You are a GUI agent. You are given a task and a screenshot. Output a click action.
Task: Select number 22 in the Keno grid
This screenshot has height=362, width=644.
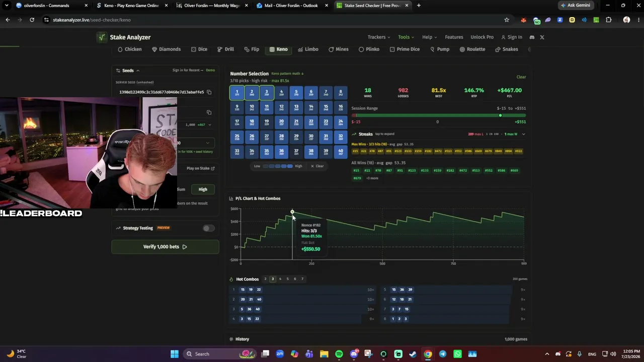pyautogui.click(x=311, y=122)
